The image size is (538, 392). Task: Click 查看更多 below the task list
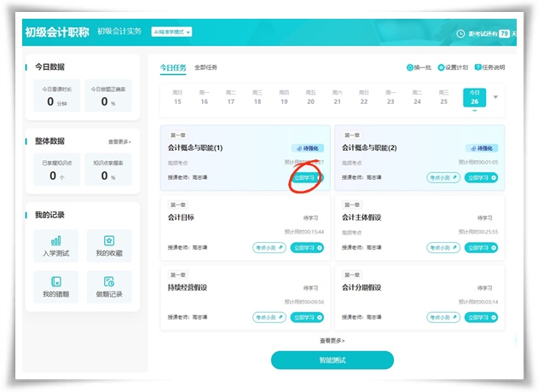[x=332, y=340]
